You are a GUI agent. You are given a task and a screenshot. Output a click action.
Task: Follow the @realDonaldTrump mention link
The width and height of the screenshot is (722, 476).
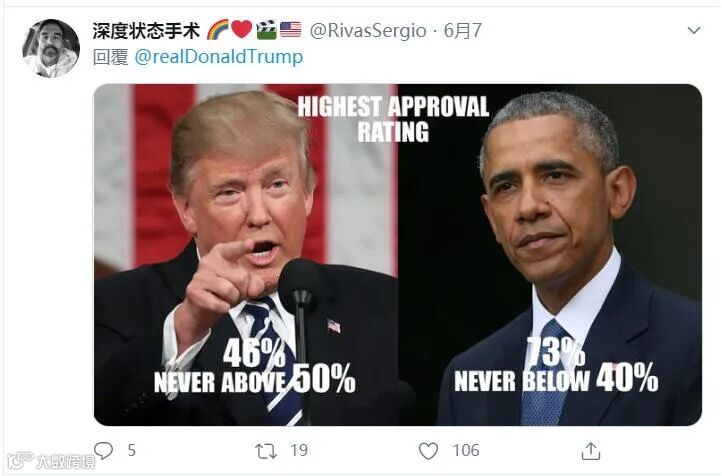pos(219,57)
